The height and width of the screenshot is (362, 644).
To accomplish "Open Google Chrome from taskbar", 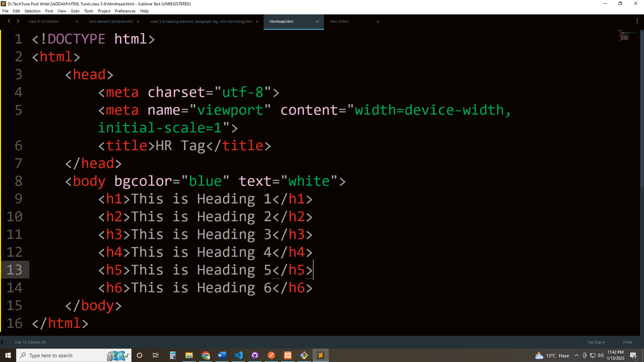I will 206,355.
